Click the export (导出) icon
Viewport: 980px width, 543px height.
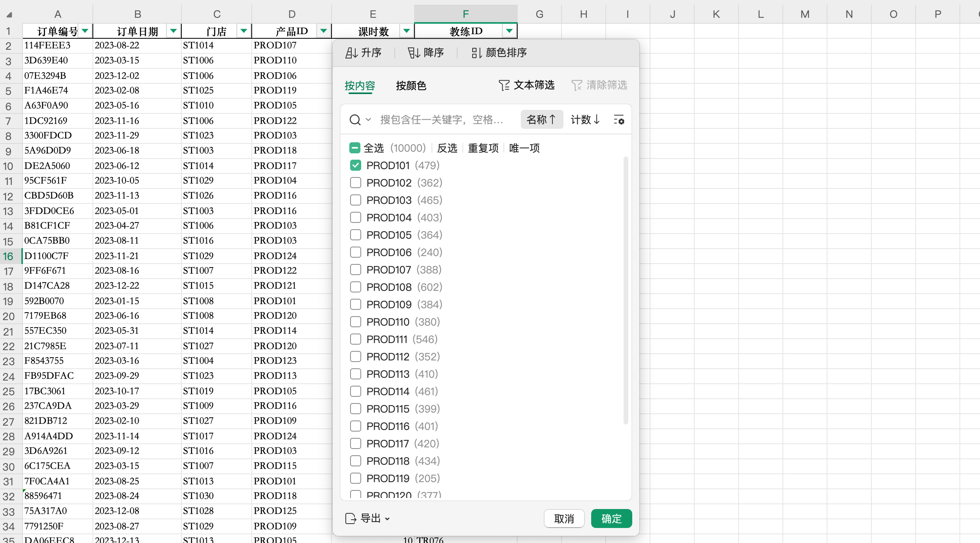point(351,518)
